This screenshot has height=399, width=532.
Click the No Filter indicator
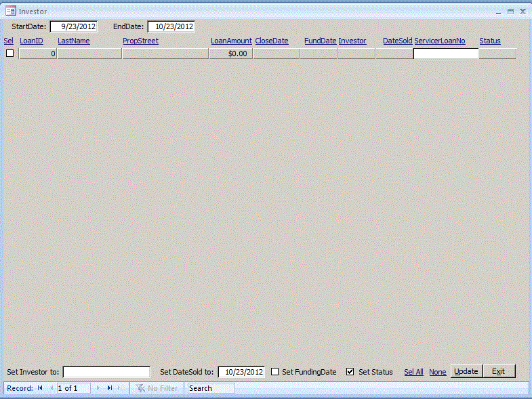(x=157, y=388)
